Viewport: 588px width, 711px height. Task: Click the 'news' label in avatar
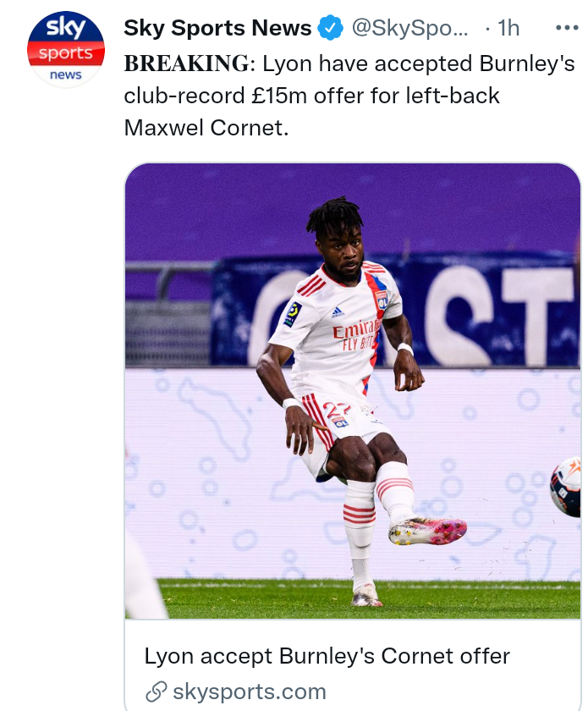click(66, 74)
